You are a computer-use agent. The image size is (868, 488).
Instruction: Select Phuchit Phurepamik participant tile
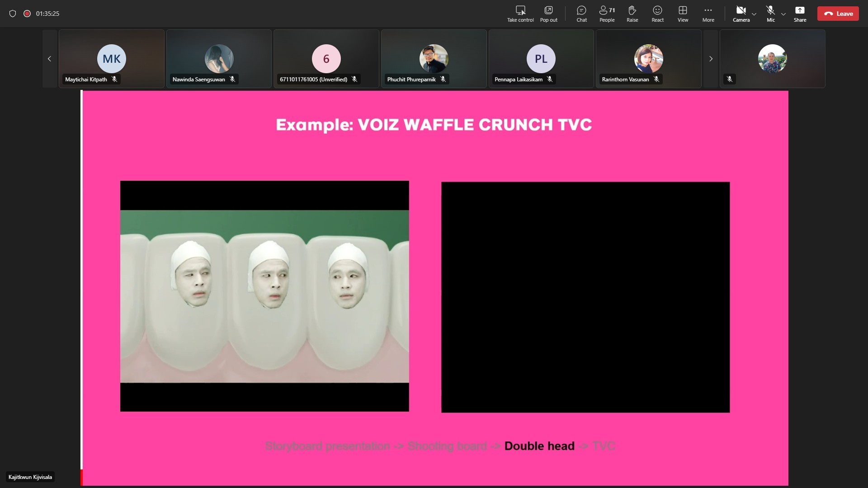pos(434,59)
